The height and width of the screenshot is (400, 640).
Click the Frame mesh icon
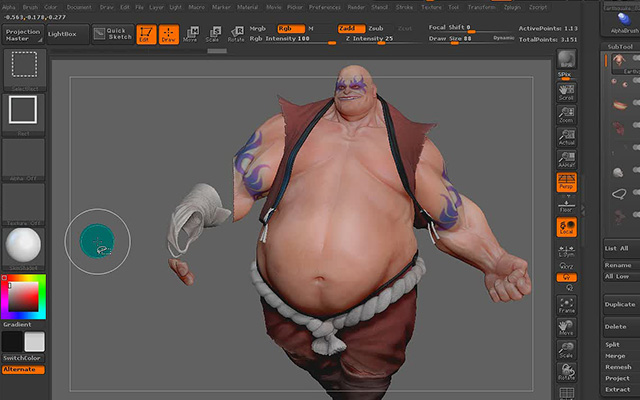pyautogui.click(x=567, y=305)
